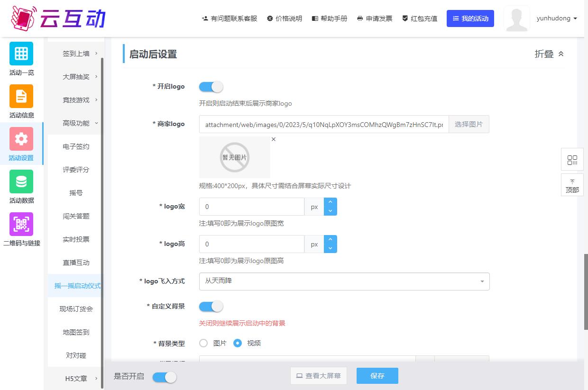Select the 图片 background type radio

tap(204, 343)
